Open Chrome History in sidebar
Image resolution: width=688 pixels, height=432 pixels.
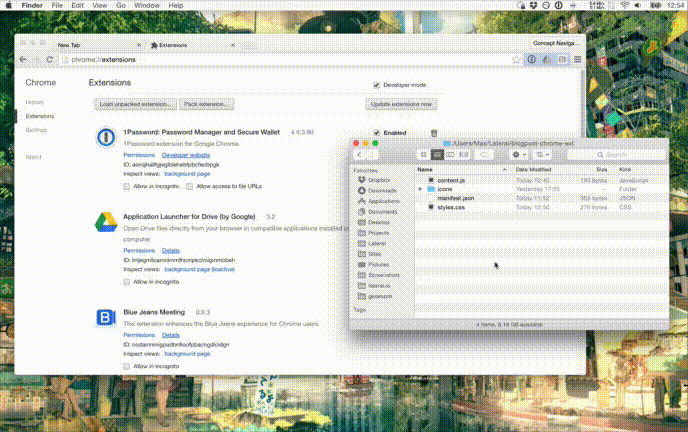(35, 102)
